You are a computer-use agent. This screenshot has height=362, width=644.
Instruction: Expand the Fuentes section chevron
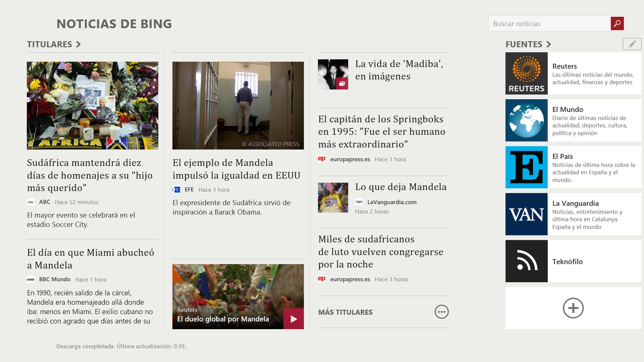[x=549, y=44]
